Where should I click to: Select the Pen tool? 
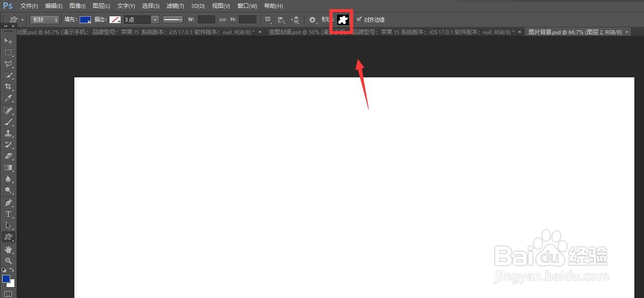tap(8, 203)
